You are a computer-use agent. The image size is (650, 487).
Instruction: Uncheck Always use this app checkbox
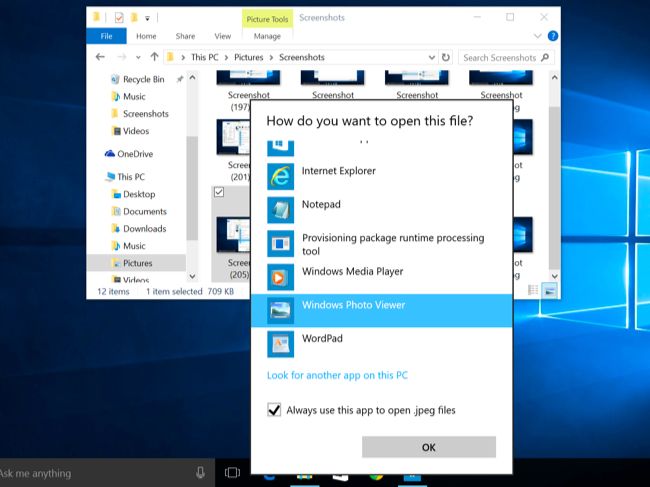(275, 410)
